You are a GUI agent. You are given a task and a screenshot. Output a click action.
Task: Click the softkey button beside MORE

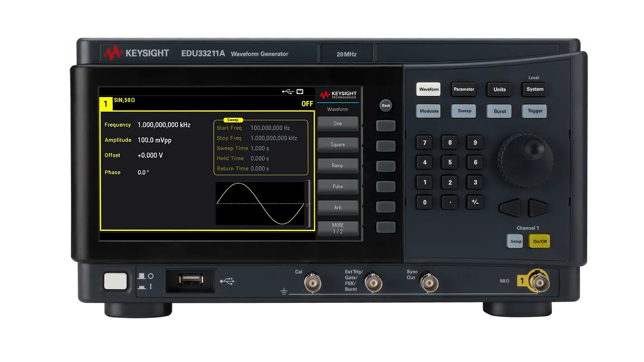[386, 227]
